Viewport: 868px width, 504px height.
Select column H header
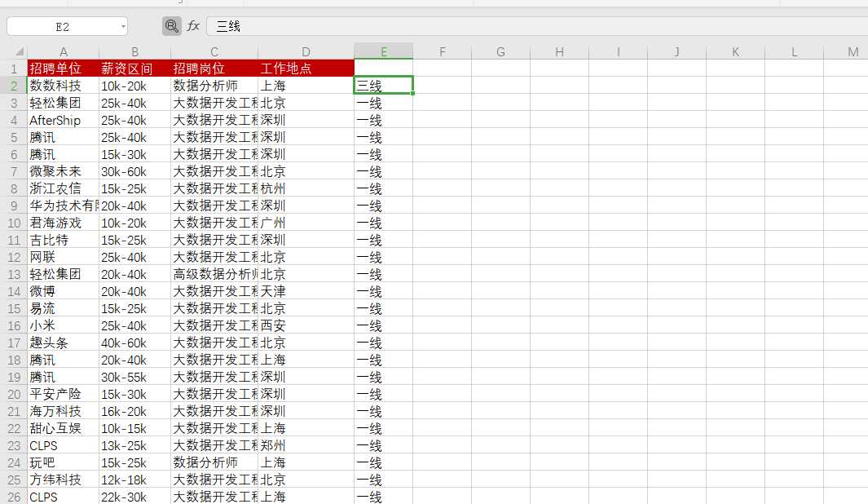(x=560, y=51)
